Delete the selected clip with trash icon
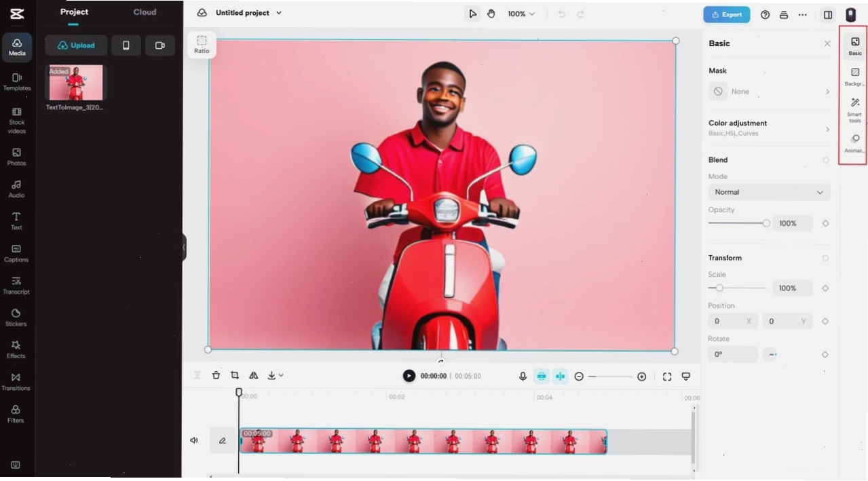Viewport: 868px width, 481px height. [216, 375]
